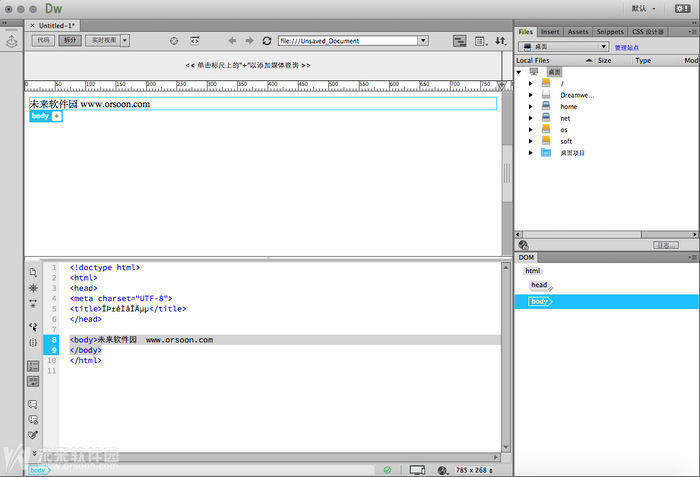Click the file management arrows icon
Screen dimensions: 700x477
pos(501,41)
